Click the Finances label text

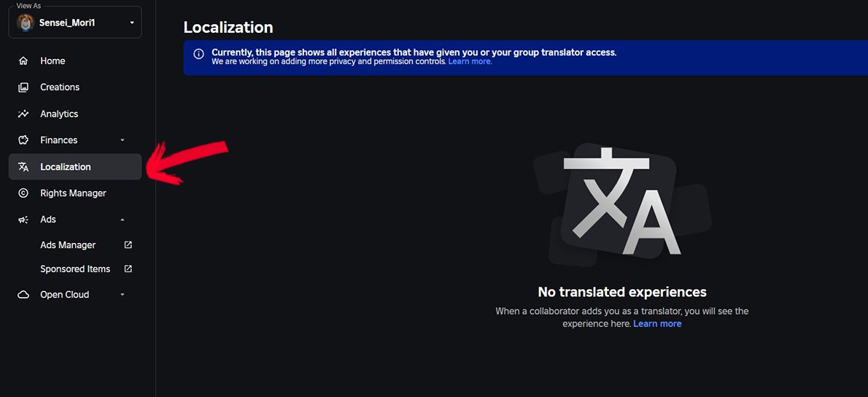pyautogui.click(x=58, y=140)
